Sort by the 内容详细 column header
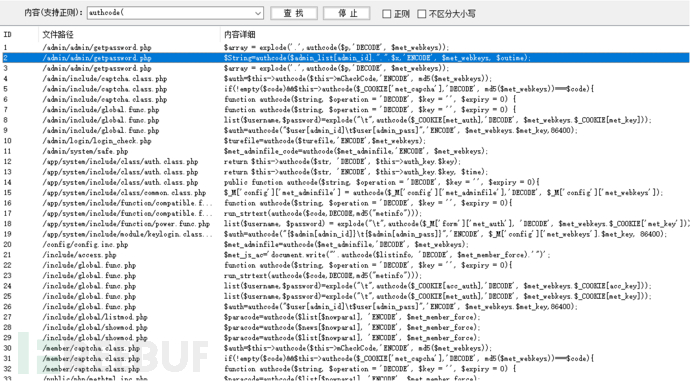 239,34
